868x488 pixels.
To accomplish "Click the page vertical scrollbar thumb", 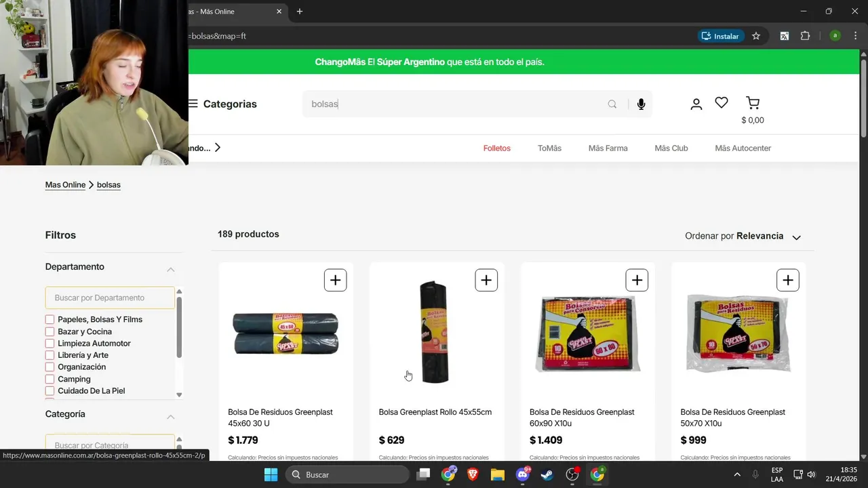I will pos(863,98).
